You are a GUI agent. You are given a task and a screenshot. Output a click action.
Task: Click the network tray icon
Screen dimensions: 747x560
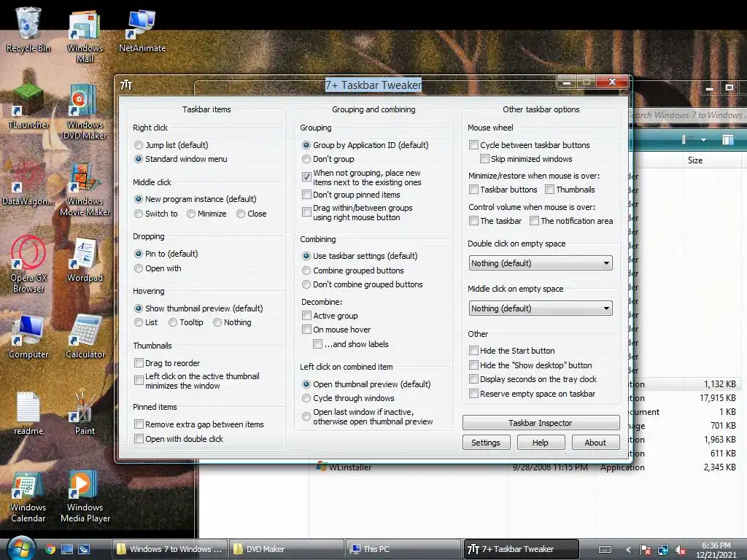(x=662, y=550)
